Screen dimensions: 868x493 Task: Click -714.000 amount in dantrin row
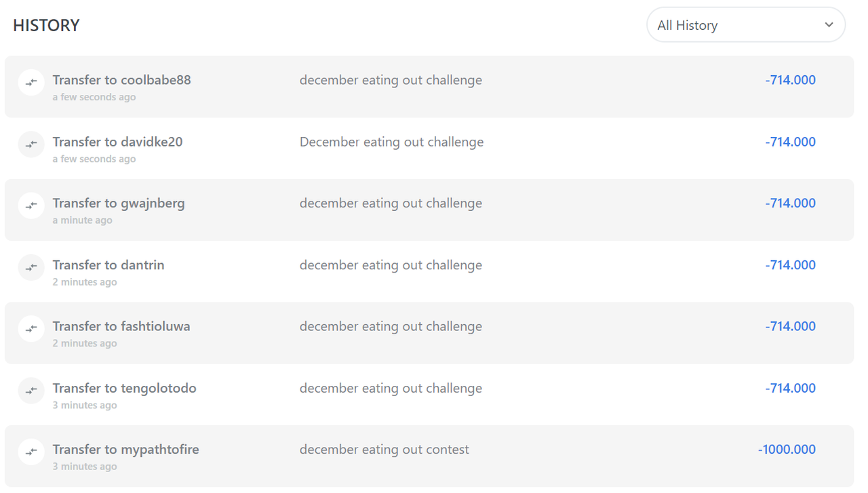coord(791,265)
